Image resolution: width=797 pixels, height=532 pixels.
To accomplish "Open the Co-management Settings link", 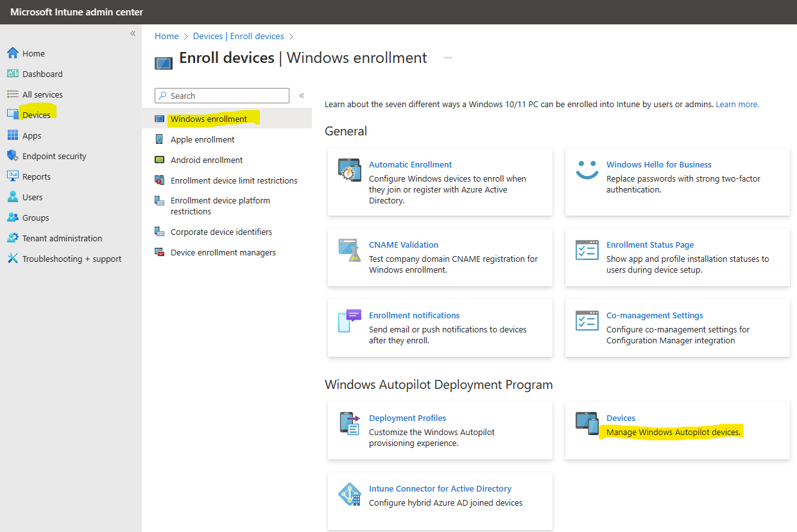I will [x=655, y=315].
